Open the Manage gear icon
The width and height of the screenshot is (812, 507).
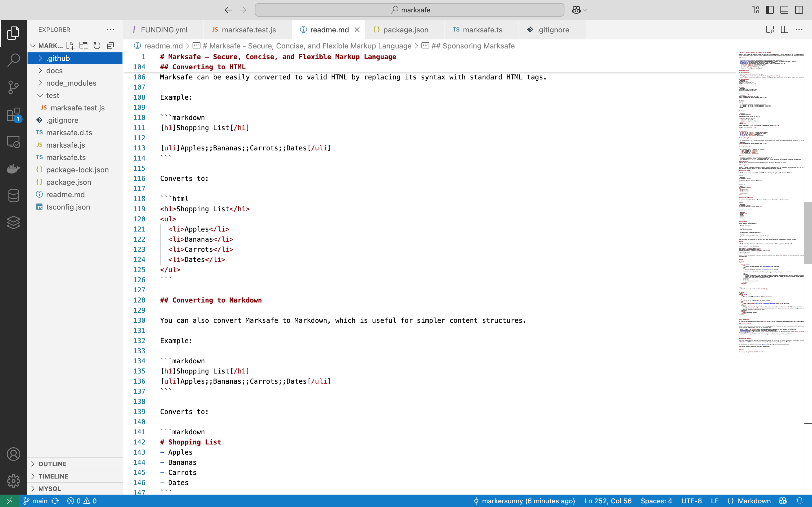14,481
